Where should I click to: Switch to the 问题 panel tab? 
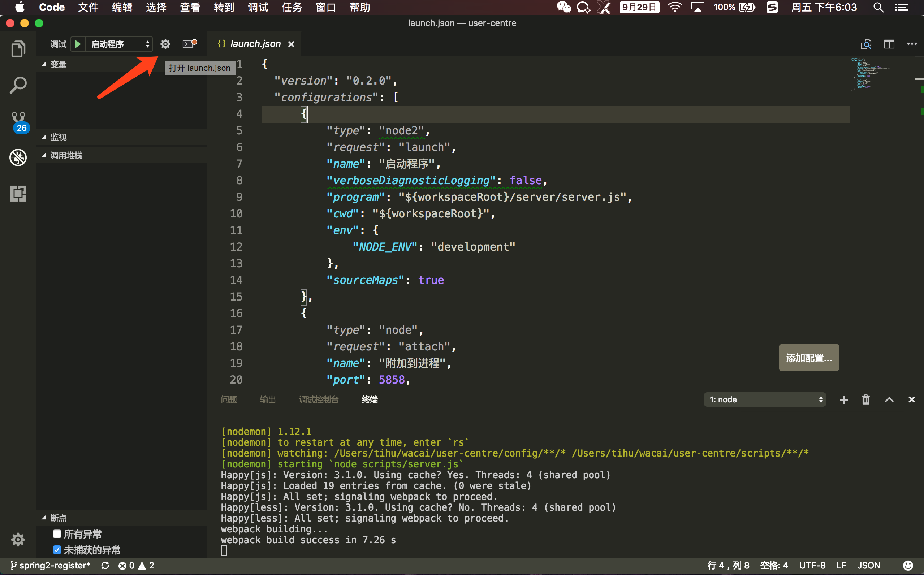(x=229, y=400)
